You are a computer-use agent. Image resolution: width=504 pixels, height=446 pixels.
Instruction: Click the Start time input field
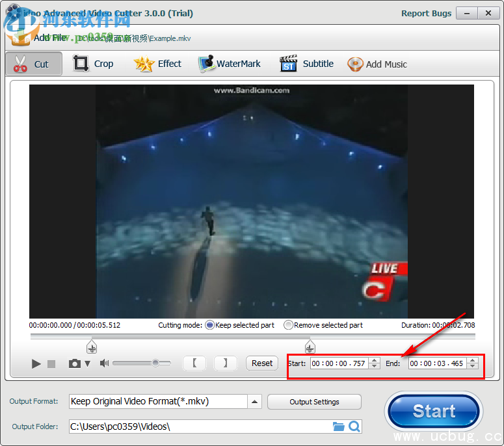(x=339, y=363)
